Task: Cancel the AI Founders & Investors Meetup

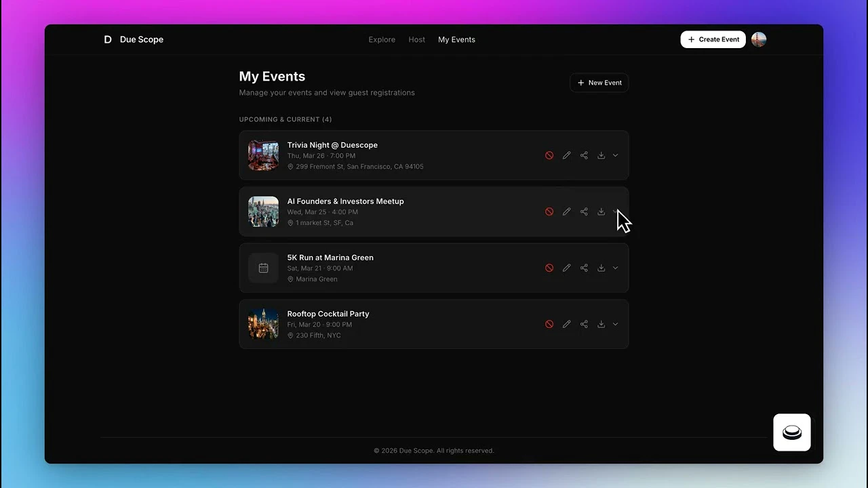Action: click(549, 211)
